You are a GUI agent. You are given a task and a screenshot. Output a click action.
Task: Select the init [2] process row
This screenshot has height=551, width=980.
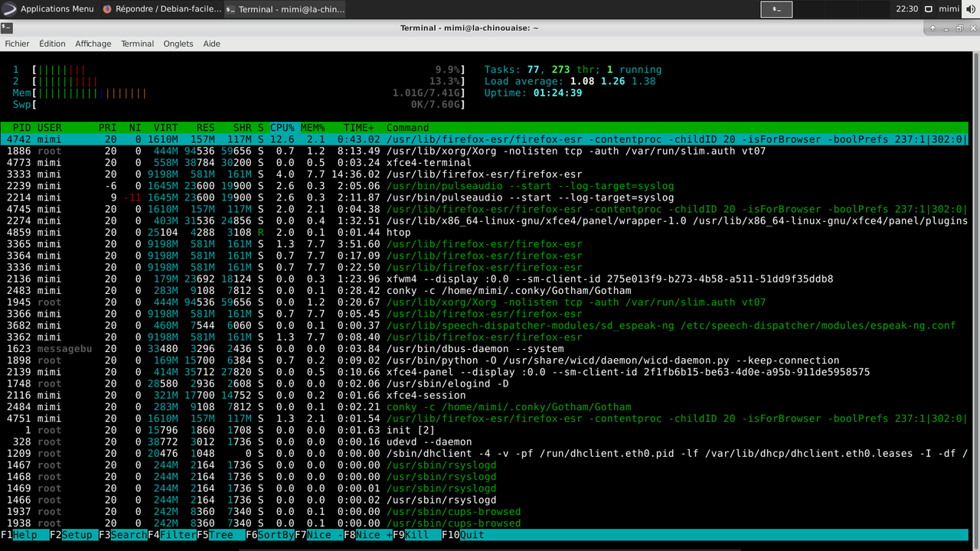[484, 430]
